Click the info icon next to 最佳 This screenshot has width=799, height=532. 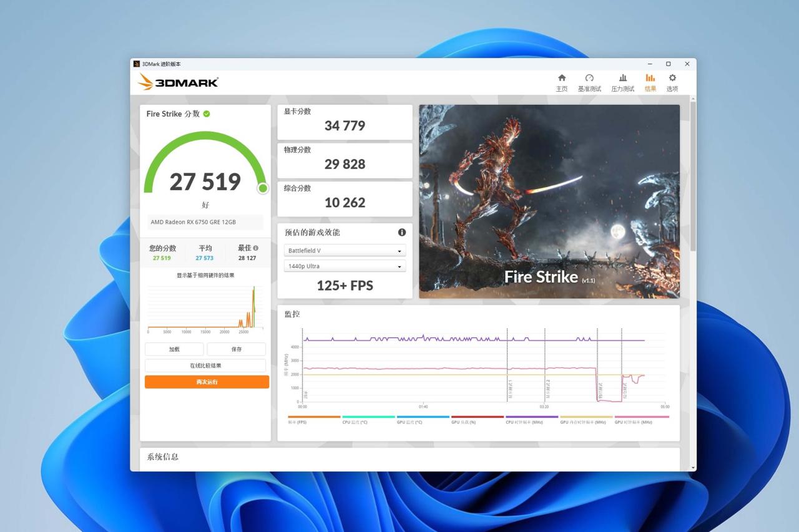tap(255, 248)
